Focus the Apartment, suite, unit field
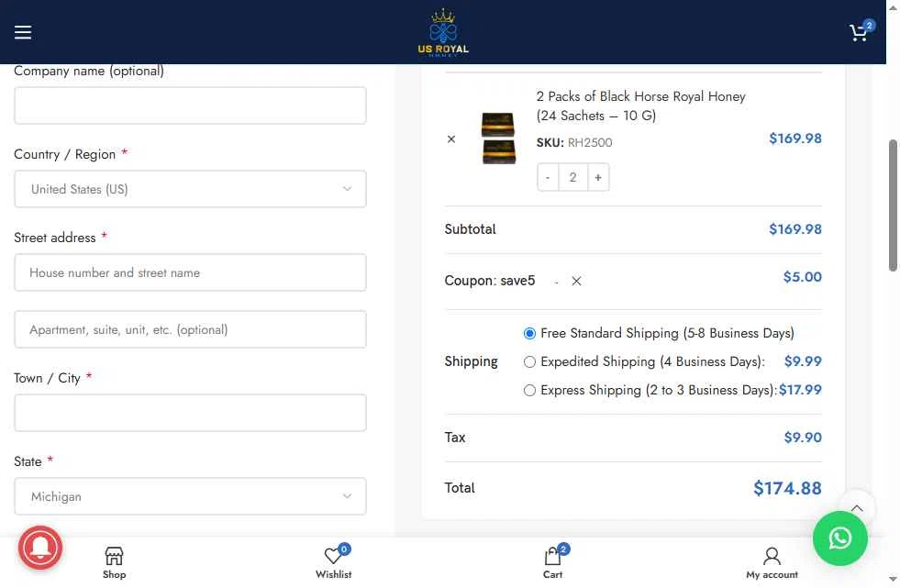Image resolution: width=900 pixels, height=588 pixels. tap(190, 329)
